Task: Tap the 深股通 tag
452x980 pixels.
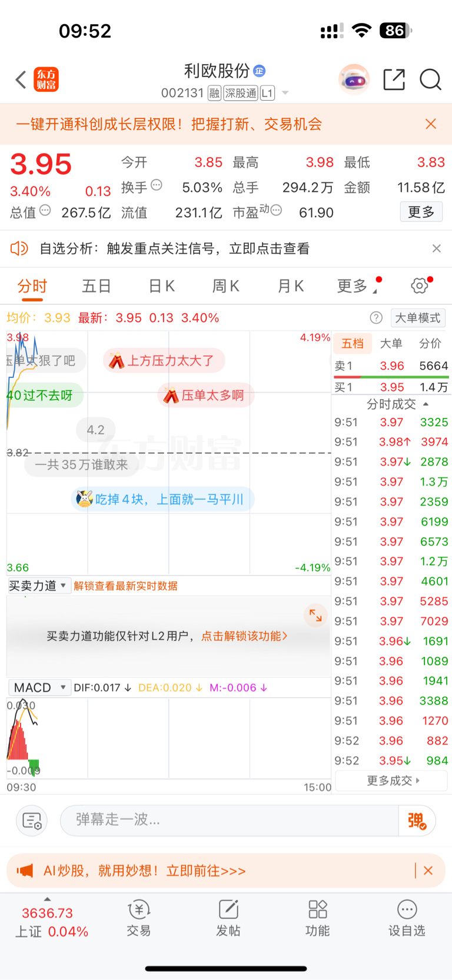Action: point(240,93)
